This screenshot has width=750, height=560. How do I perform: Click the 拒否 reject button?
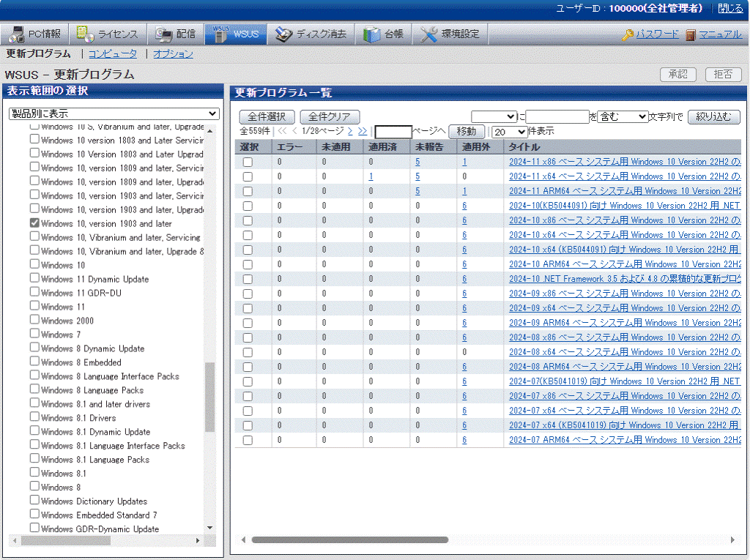(x=723, y=75)
